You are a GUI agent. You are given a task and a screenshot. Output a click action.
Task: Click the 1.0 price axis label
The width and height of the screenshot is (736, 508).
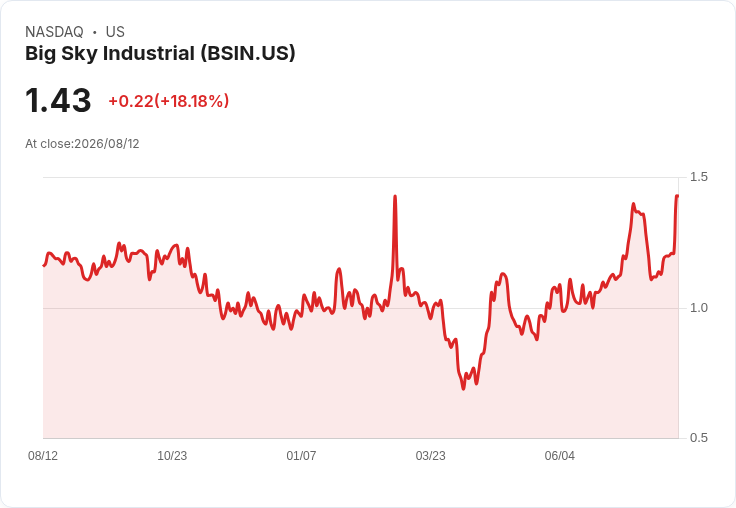click(x=698, y=308)
